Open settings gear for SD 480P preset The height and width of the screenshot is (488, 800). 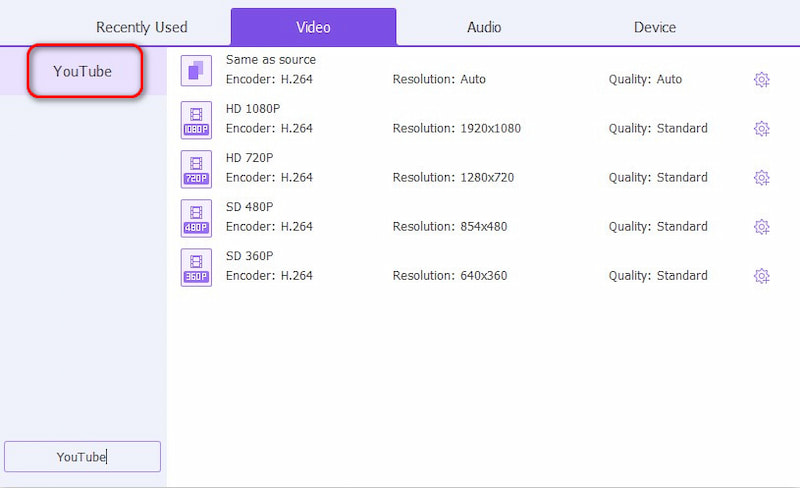pos(761,227)
